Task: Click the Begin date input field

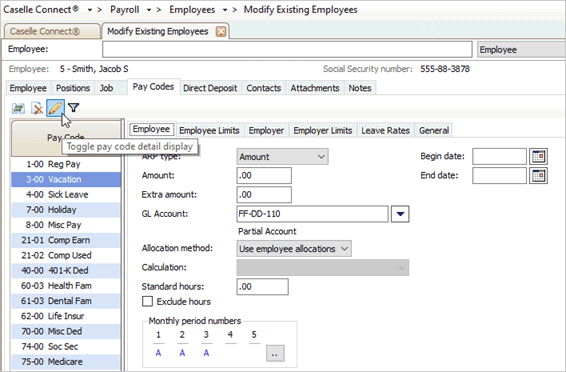Action: click(x=500, y=157)
